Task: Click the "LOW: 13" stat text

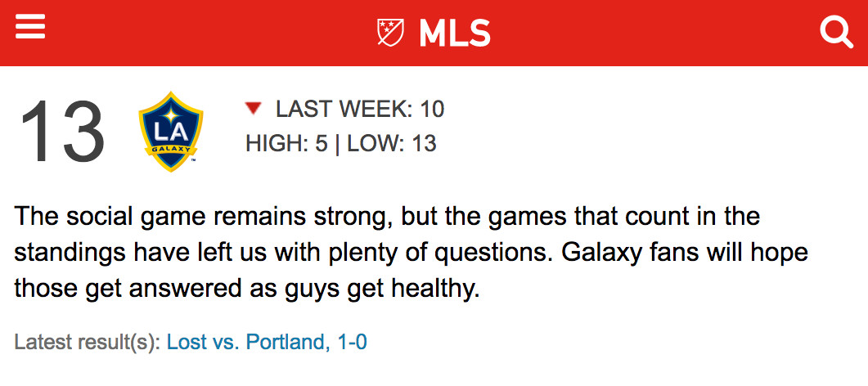Action: tap(392, 144)
